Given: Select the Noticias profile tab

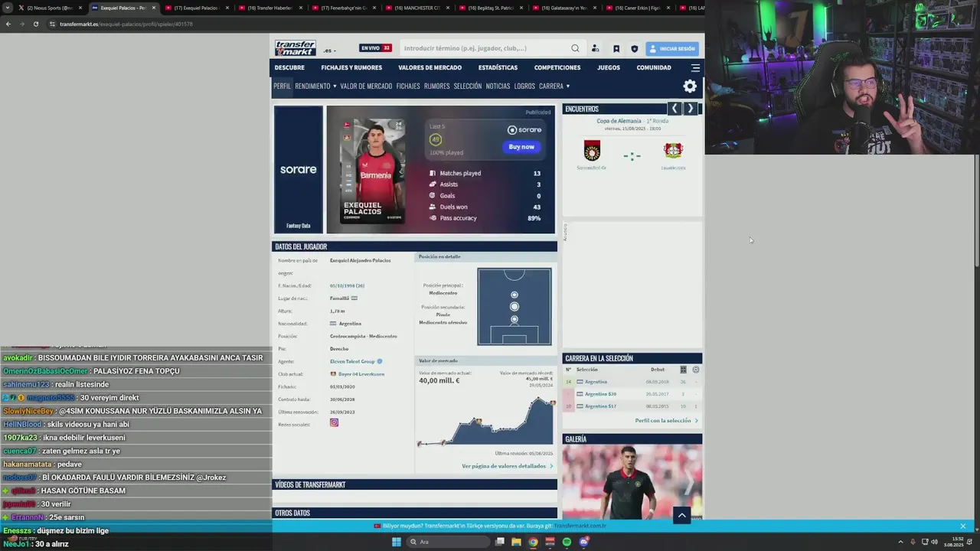Looking at the screenshot, I should tap(498, 86).
